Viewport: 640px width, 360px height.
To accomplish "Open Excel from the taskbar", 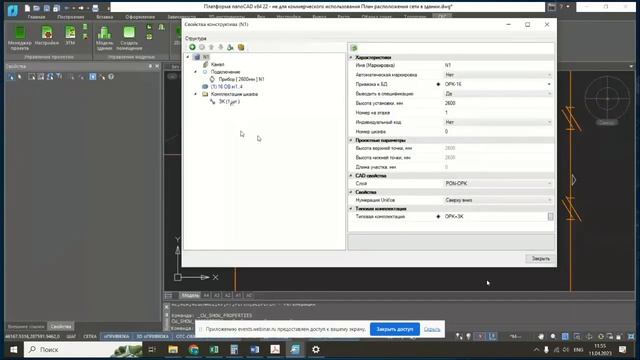I will (214, 349).
